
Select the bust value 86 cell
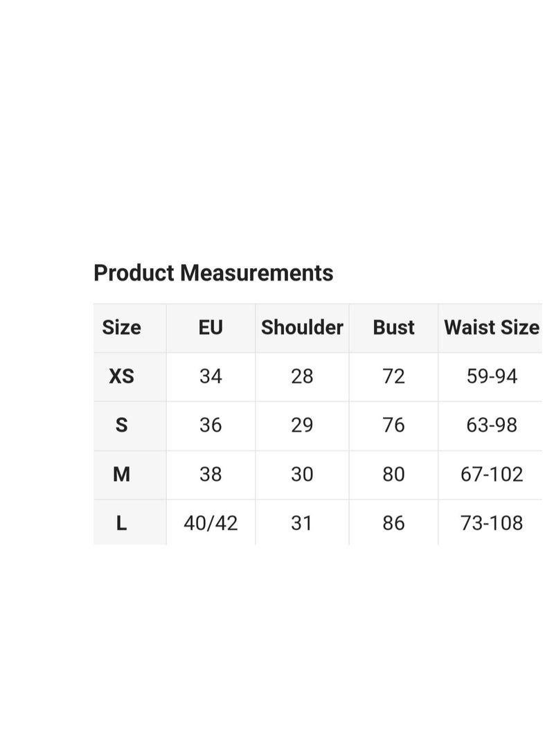point(393,523)
